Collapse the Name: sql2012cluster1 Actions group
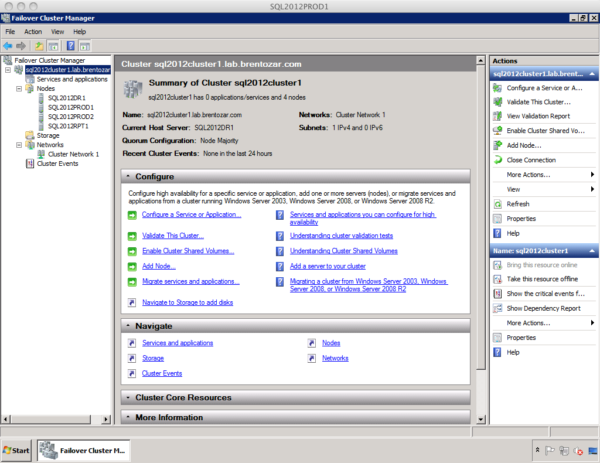Viewport: 600px width, 463px height. tap(592, 251)
